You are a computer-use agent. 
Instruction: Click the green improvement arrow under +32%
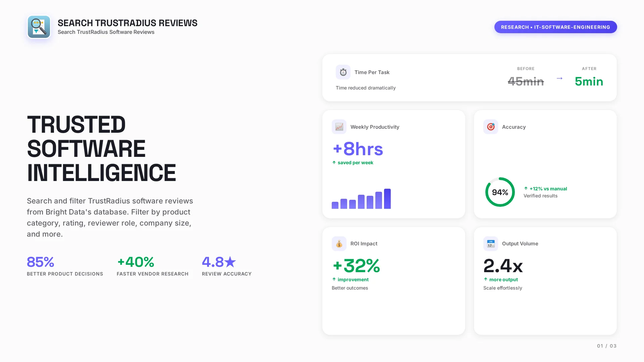334,279
